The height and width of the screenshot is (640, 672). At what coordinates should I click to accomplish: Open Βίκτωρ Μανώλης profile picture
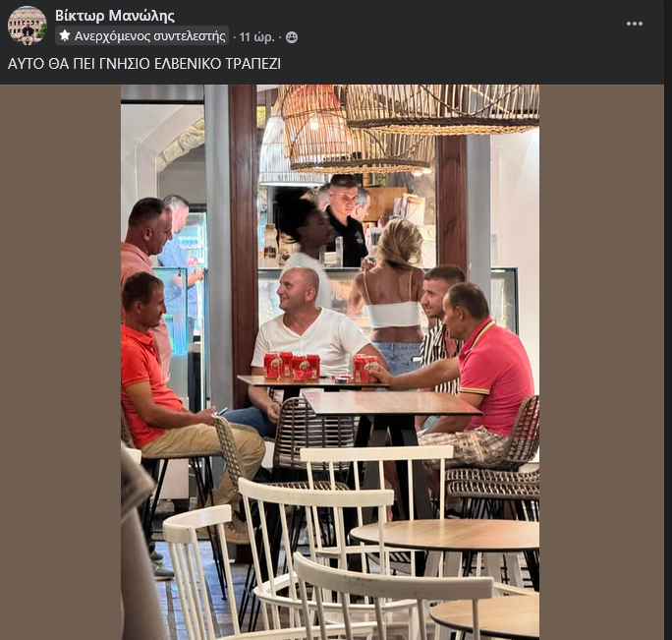[27, 26]
